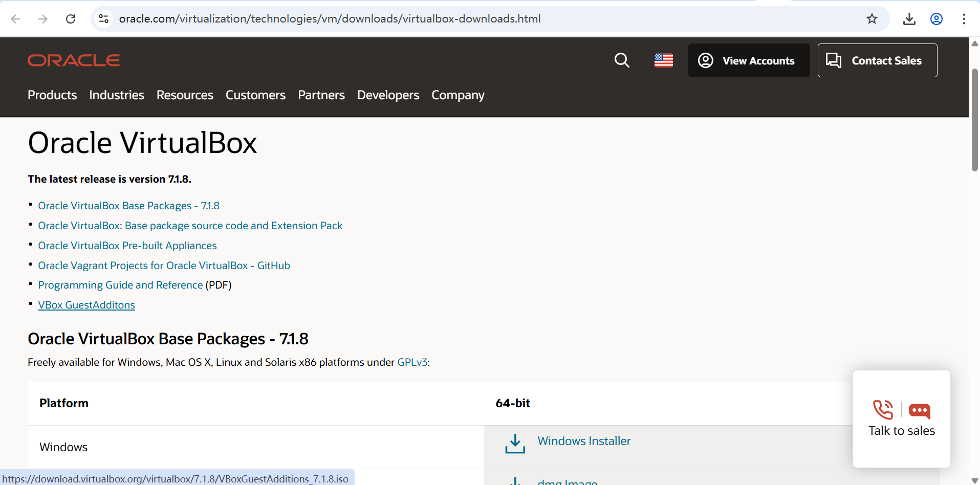This screenshot has width=980, height=485.
Task: Click the browser forward arrow
Action: pyautogui.click(x=43, y=19)
